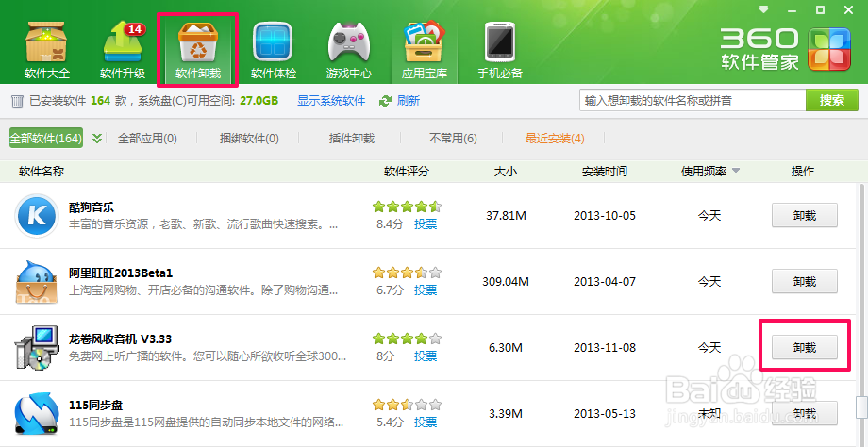Click 投票 link for 阿里旺旺2013Beta1

426,290
